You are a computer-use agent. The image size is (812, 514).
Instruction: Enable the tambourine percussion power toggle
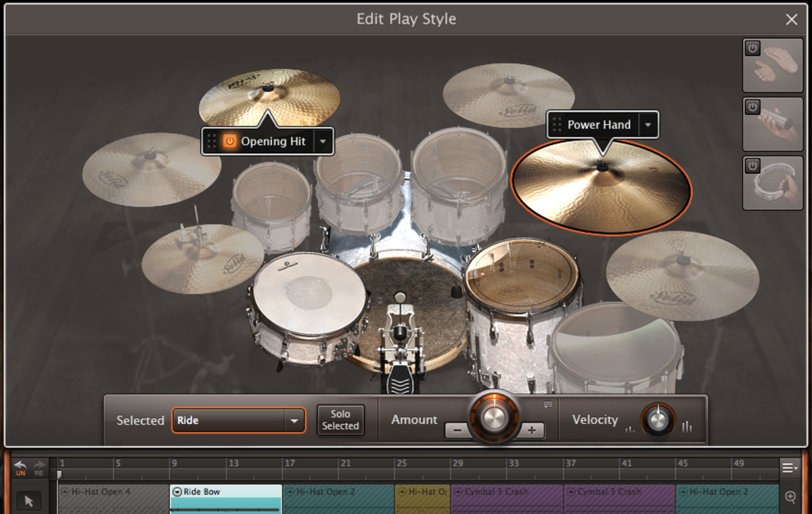752,166
